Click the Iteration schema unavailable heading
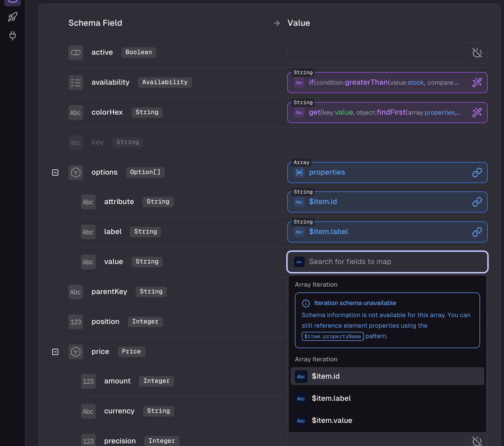 355,303
